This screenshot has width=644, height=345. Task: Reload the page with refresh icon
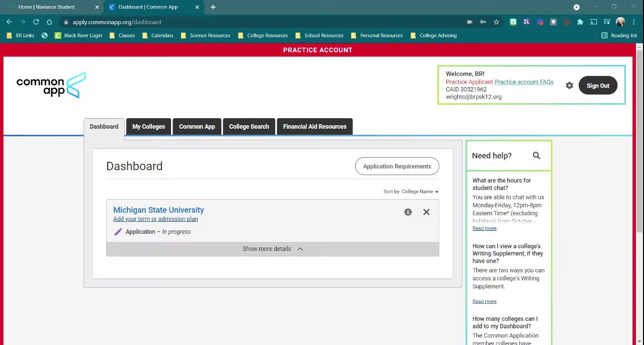coord(36,22)
